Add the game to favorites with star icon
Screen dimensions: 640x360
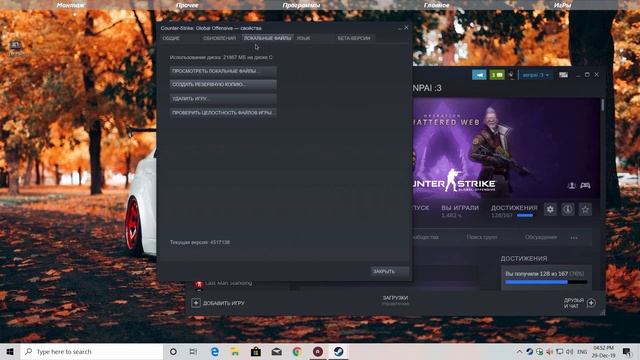tap(585, 209)
